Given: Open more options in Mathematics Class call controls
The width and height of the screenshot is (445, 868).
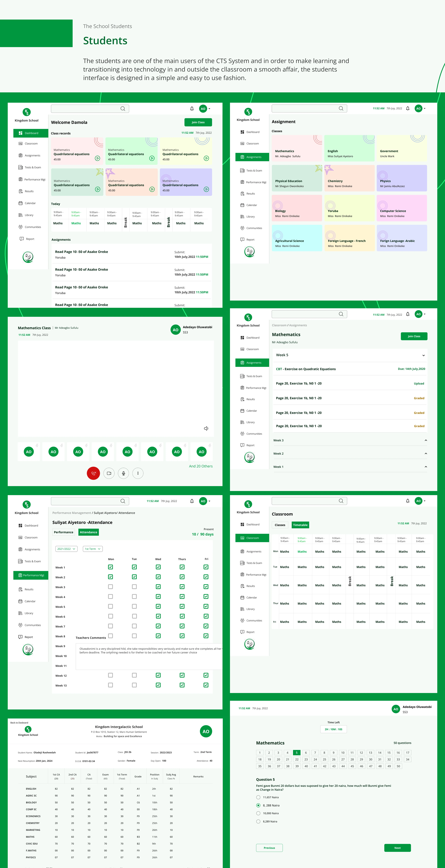Looking at the screenshot, I should (138, 473).
